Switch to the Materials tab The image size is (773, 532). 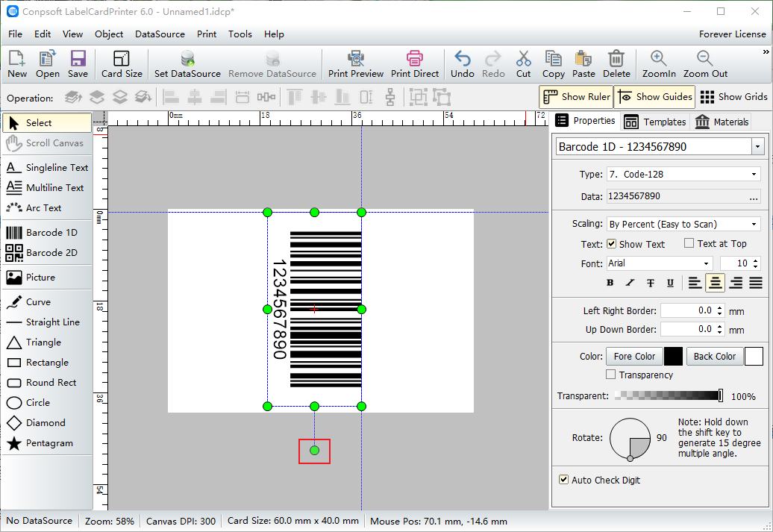coord(722,122)
